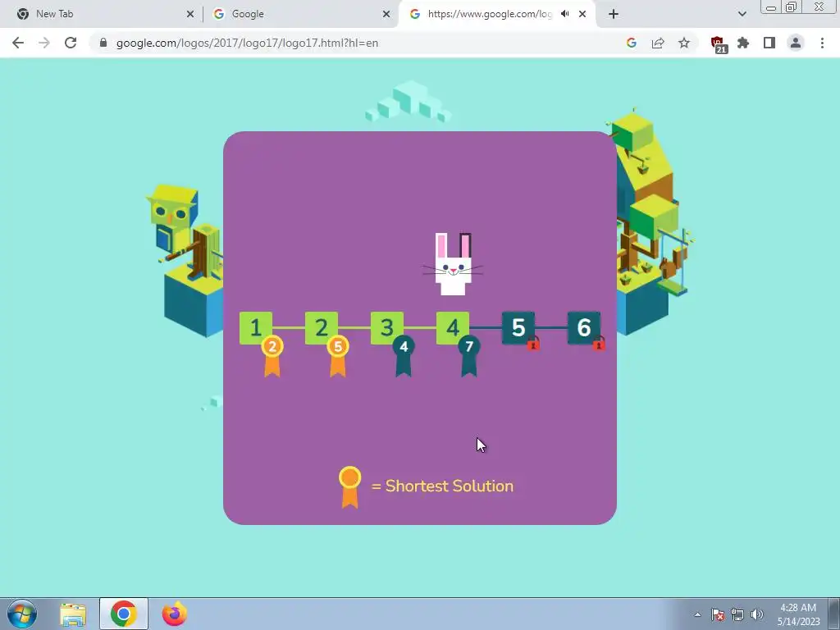Click the orange ribbon showing 2
The image size is (840, 630).
point(272,356)
